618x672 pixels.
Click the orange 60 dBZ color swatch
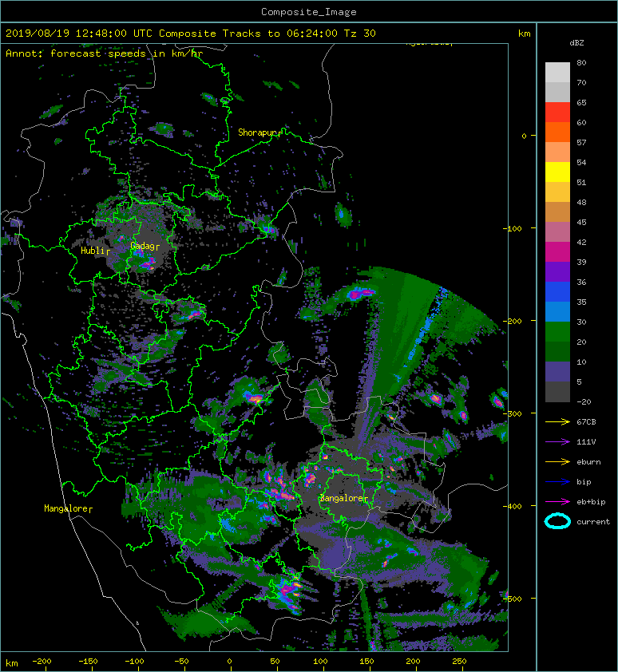click(x=557, y=132)
